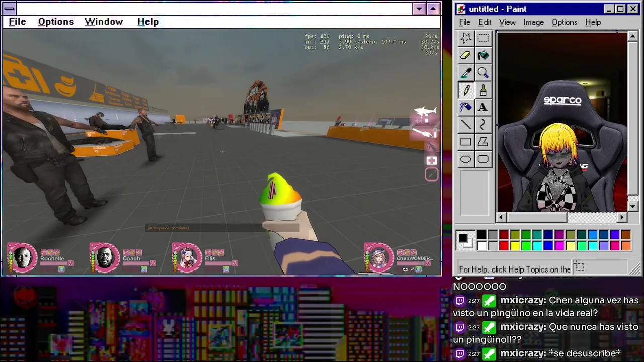Screen dimensions: 644x362
Task: Select the Ellipse shape tool
Action: click(466, 159)
